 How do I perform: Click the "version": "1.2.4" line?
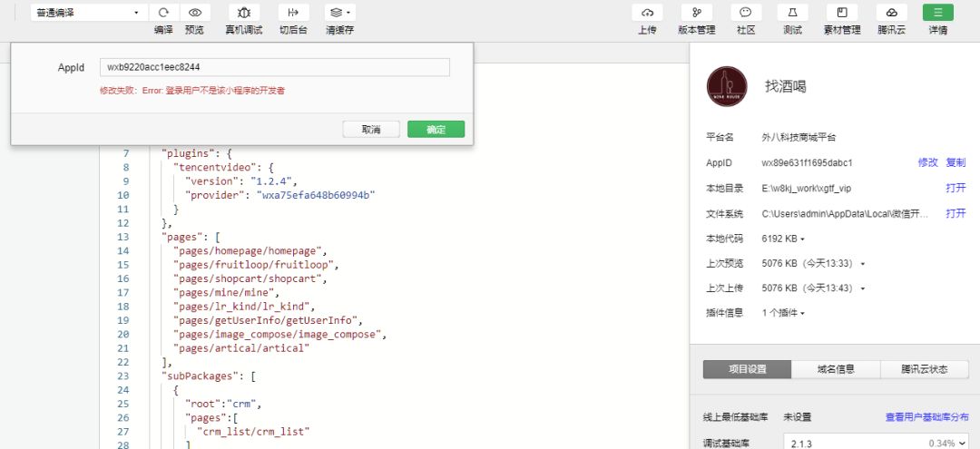[241, 181]
